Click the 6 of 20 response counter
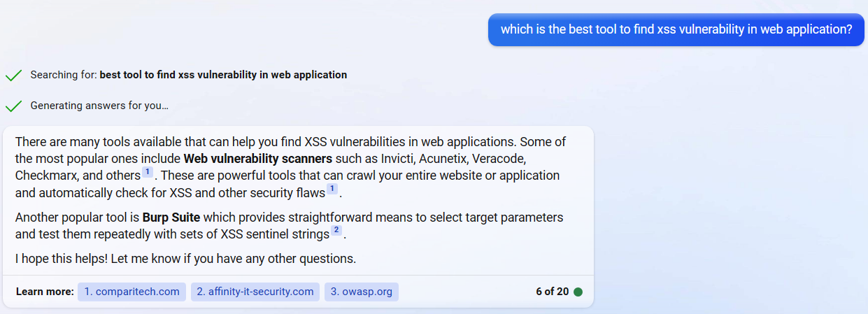Image resolution: width=868 pixels, height=314 pixels. pyautogui.click(x=553, y=292)
